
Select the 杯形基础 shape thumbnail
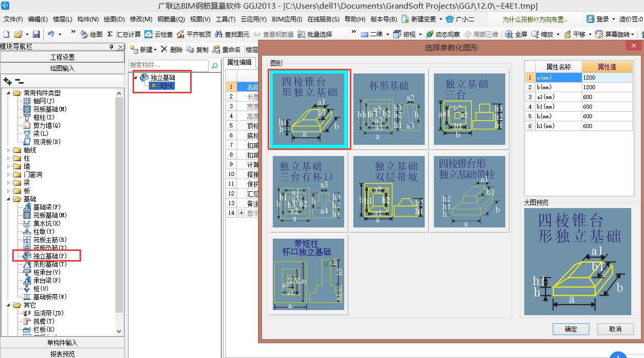tap(389, 109)
